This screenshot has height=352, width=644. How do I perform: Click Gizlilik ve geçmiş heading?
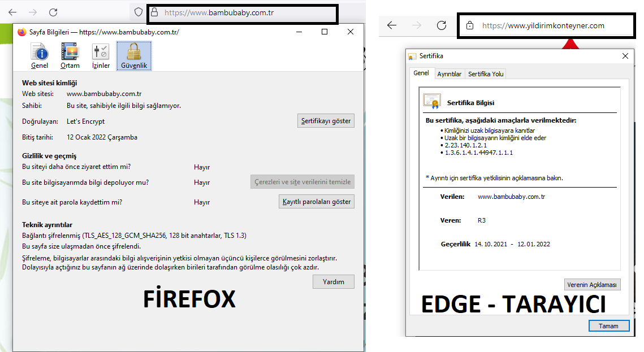(x=49, y=156)
